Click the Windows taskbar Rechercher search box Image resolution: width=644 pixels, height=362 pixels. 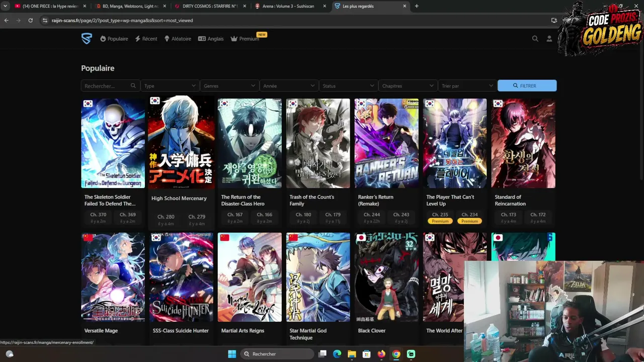[x=278, y=354]
